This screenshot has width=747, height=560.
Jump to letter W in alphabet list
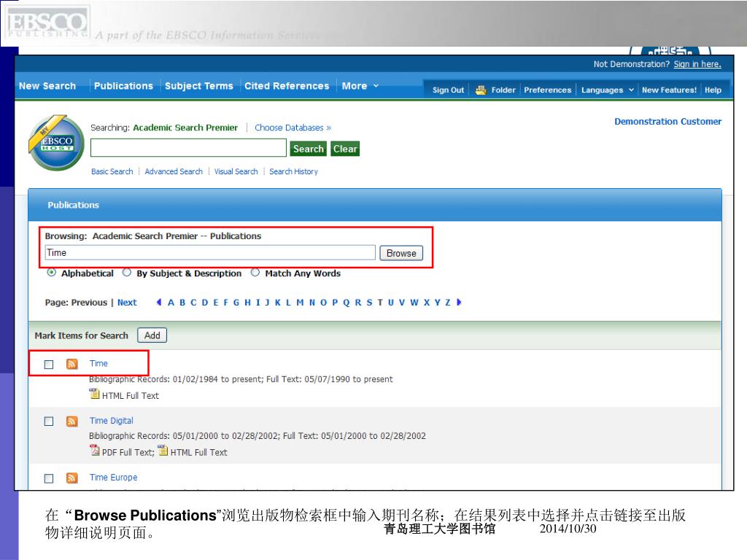(x=414, y=303)
